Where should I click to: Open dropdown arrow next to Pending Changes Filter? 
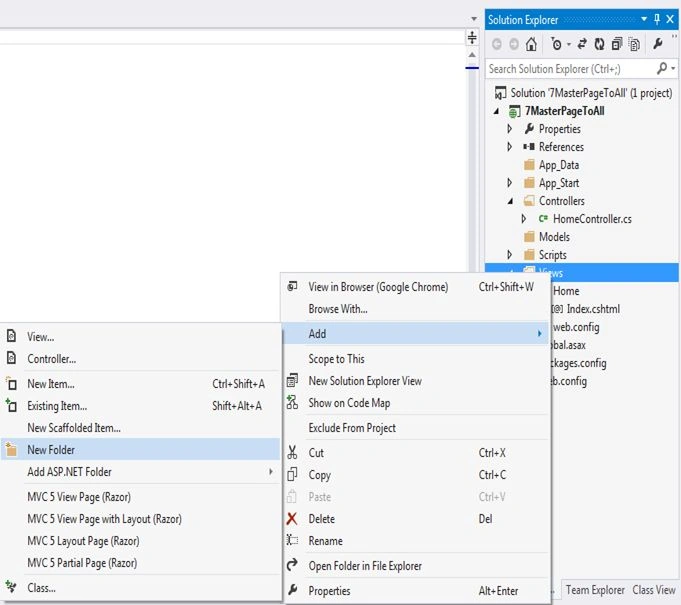tap(569, 45)
